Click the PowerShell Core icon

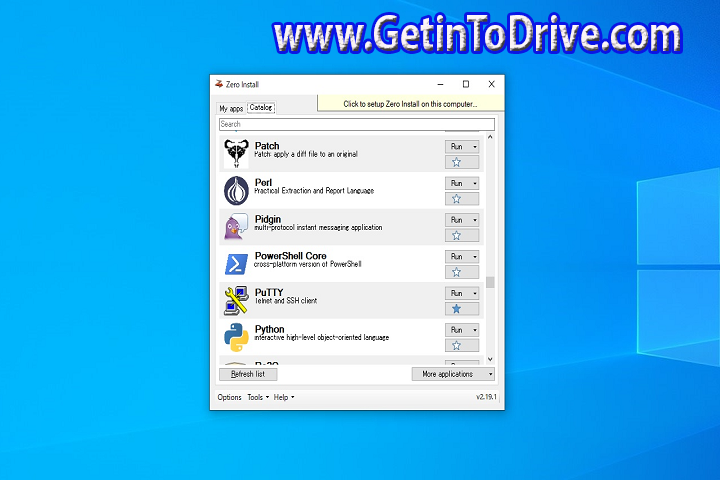click(236, 264)
